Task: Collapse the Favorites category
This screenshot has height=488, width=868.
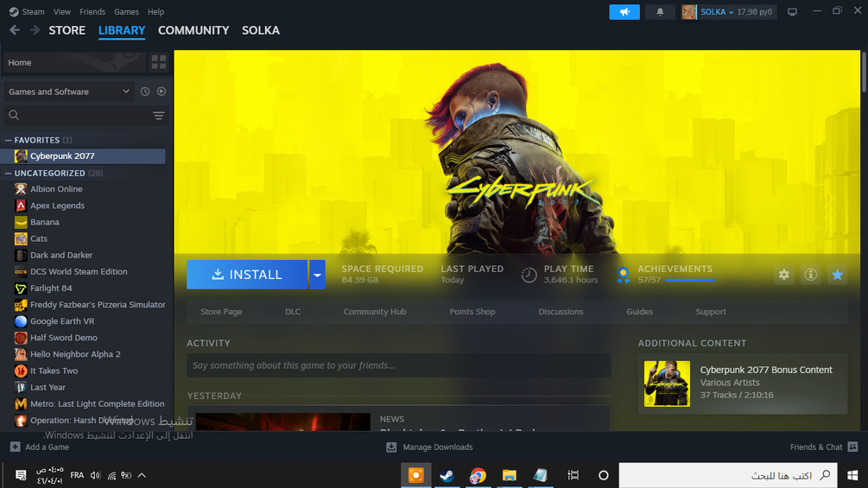Action: click(x=9, y=140)
